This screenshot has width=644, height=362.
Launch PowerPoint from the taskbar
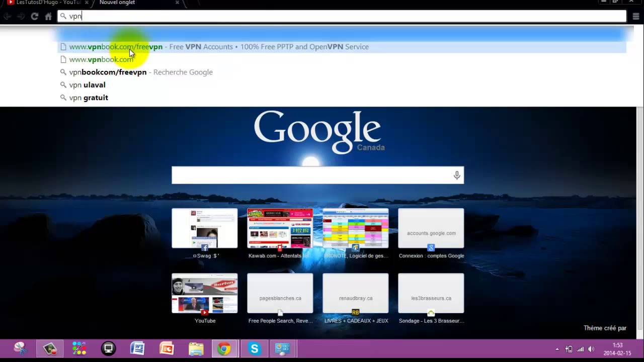click(167, 348)
